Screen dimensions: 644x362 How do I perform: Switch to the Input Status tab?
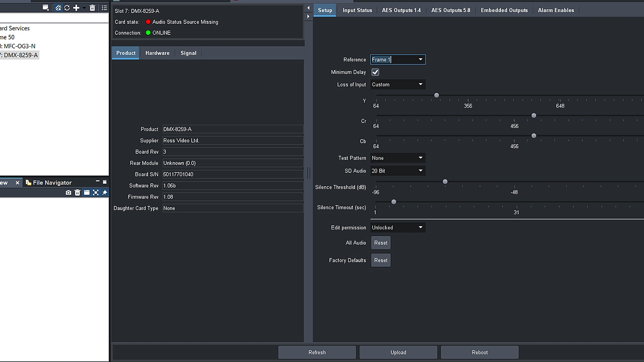[357, 10]
